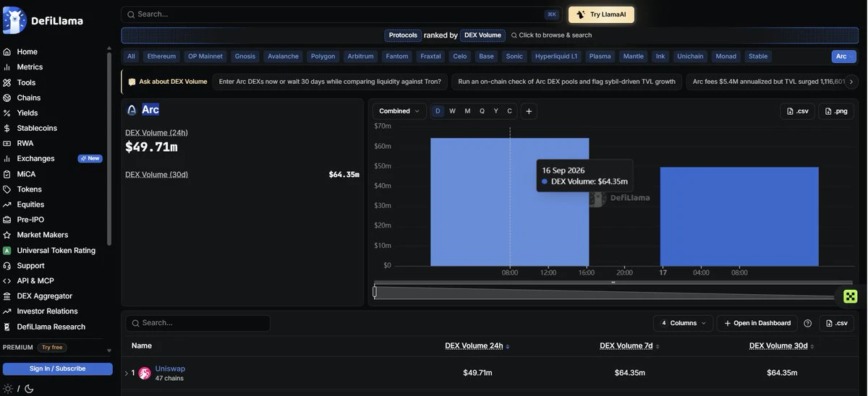This screenshot has height=396, width=868.
Task: Open the DEX Volume ranking selector
Action: pyautogui.click(x=482, y=35)
